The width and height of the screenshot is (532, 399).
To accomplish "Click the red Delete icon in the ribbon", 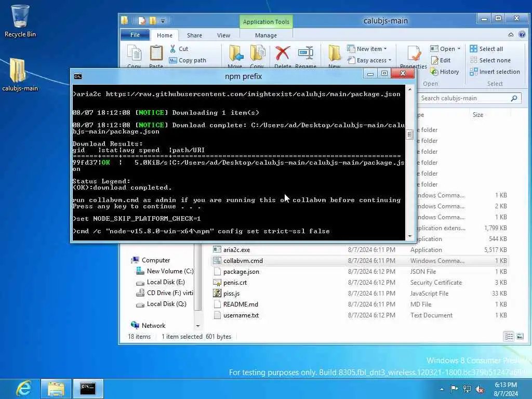I will [282, 54].
